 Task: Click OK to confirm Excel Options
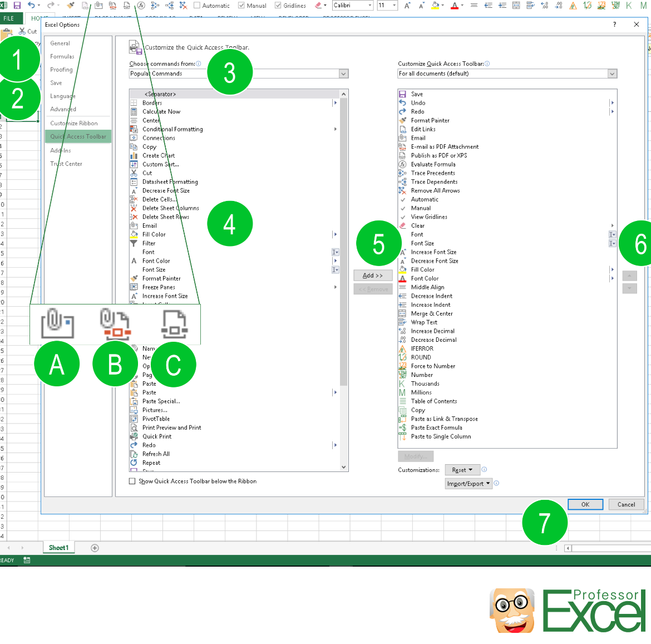point(585,504)
